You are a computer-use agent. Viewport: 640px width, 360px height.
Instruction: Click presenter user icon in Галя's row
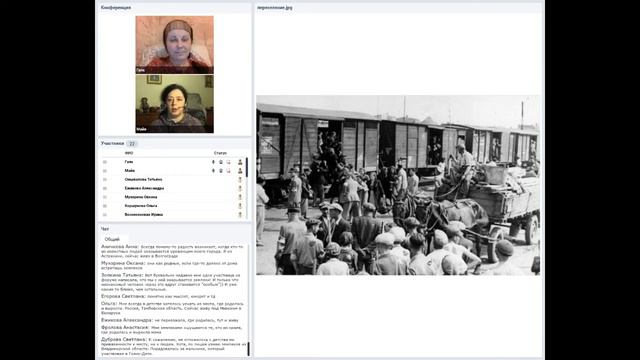pyautogui.click(x=240, y=162)
